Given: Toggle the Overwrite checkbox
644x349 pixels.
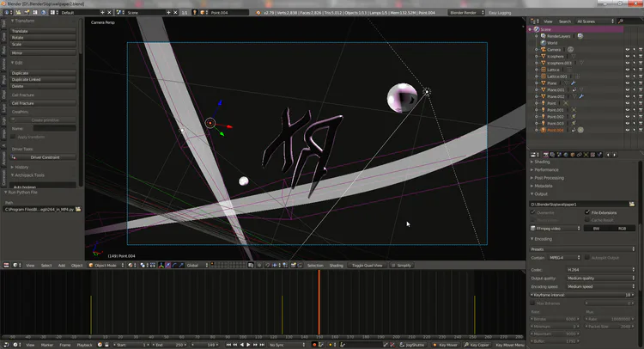Looking at the screenshot, I should pos(533,212).
